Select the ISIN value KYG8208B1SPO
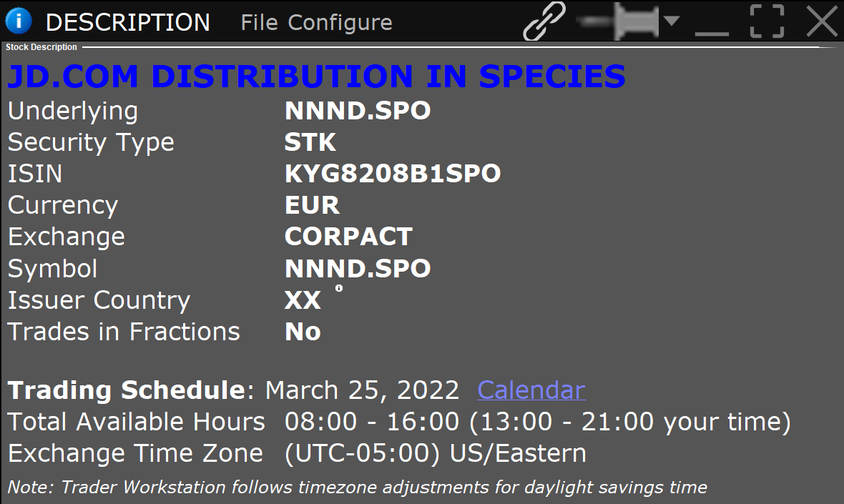844x504 pixels. click(393, 174)
